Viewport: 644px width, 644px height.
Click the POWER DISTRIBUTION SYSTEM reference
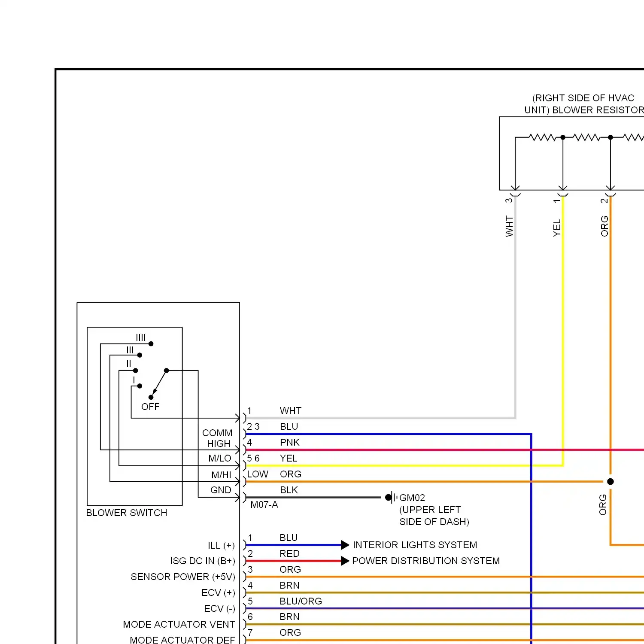[x=426, y=561]
